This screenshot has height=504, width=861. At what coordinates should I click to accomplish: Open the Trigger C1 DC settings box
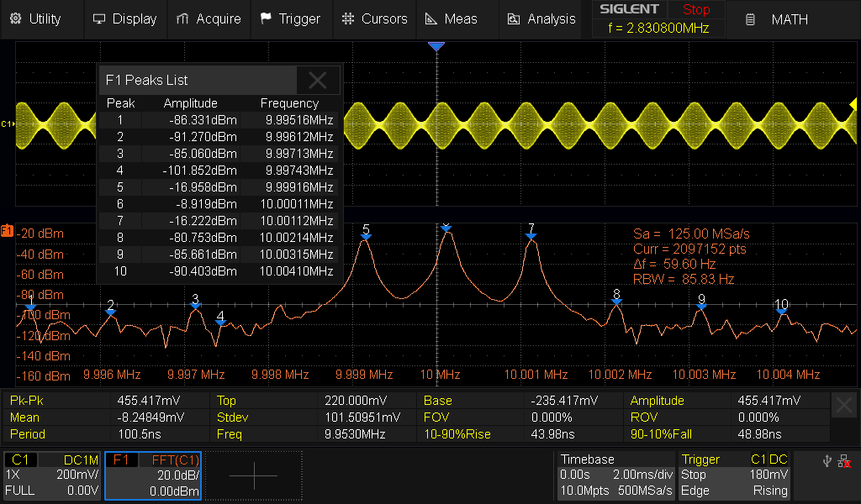pyautogui.click(x=734, y=475)
